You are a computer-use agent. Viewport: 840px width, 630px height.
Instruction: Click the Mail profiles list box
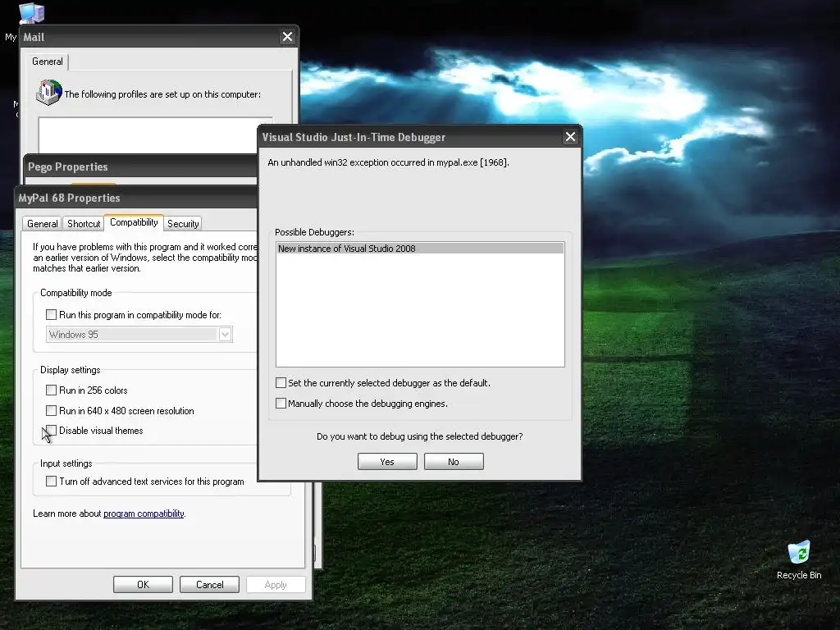click(155, 135)
